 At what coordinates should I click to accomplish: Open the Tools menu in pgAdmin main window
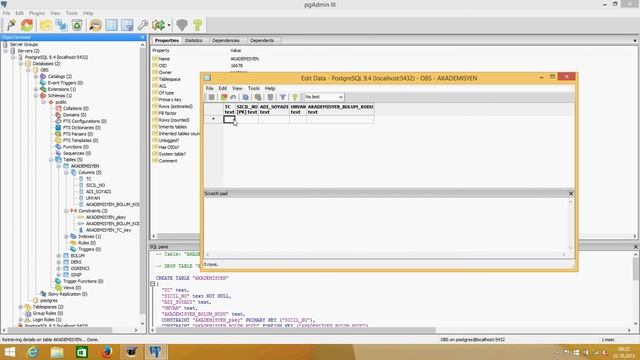click(72, 13)
